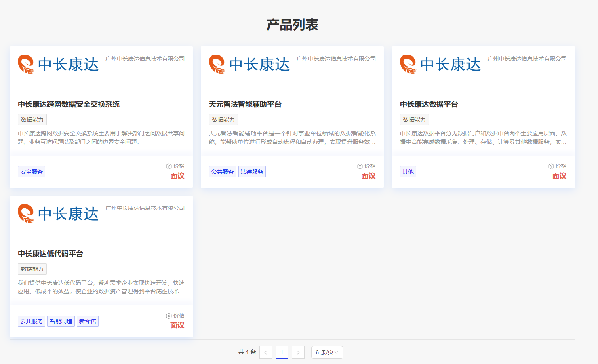The image size is (598, 364).
Task: Click the 智能制造 tag
Action: [61, 321]
